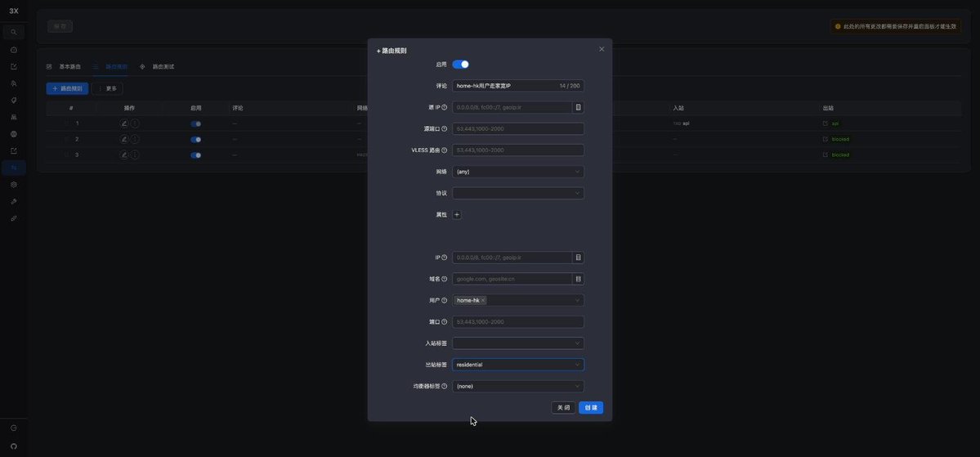980x457 pixels.
Task: Click into the 源 IP input field
Action: point(512,108)
